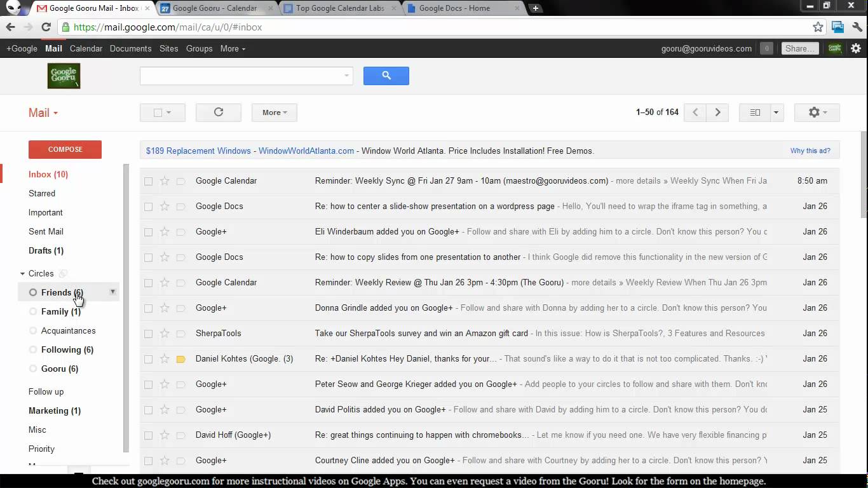Click the browser extension icon beside the bookmark star
Image resolution: width=868 pixels, height=488 pixels.
pyautogui.click(x=838, y=27)
